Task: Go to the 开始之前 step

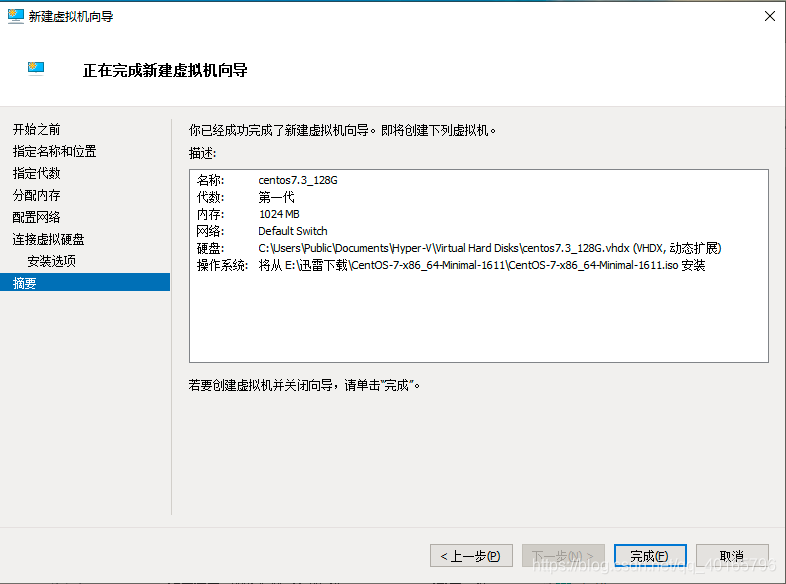Action: tap(36, 129)
